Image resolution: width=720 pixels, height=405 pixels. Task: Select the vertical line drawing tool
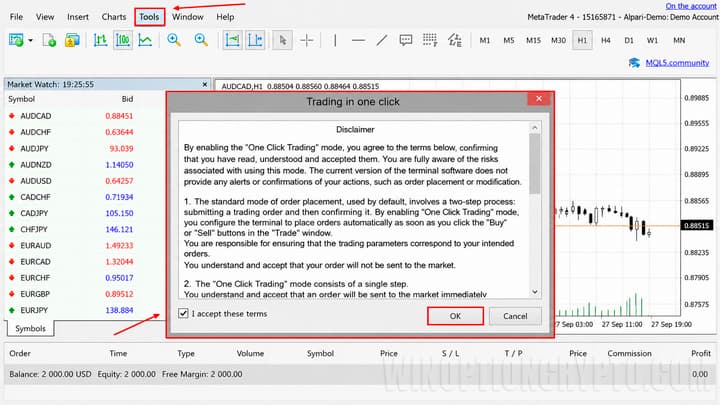coord(335,40)
